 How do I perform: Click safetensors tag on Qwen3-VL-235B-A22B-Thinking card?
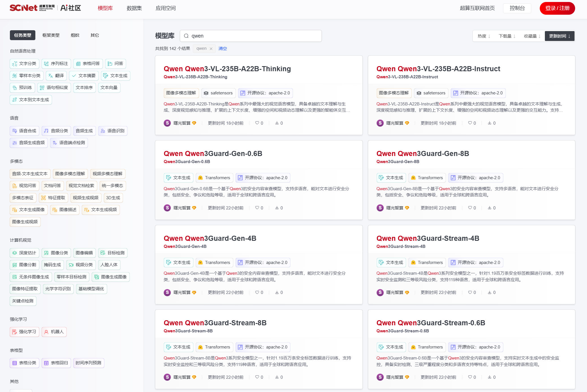[x=218, y=93]
